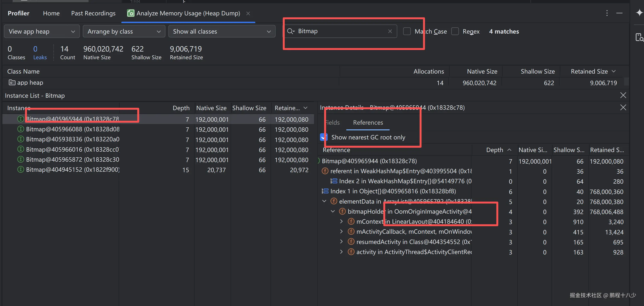Open the View app heap dropdown
The width and height of the screenshot is (644, 306).
42,31
